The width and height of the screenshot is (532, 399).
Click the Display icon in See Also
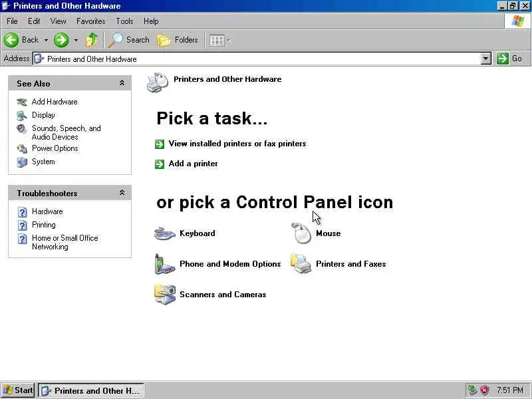[x=22, y=115]
